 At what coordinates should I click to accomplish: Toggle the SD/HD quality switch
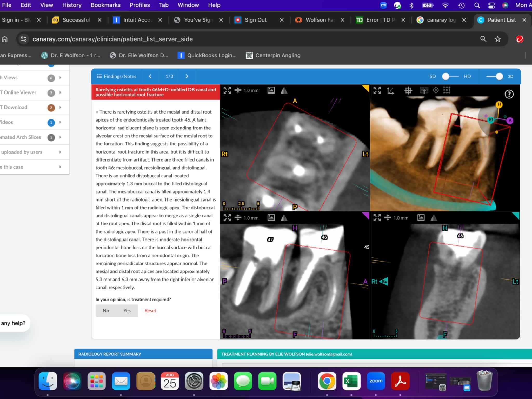[450, 76]
